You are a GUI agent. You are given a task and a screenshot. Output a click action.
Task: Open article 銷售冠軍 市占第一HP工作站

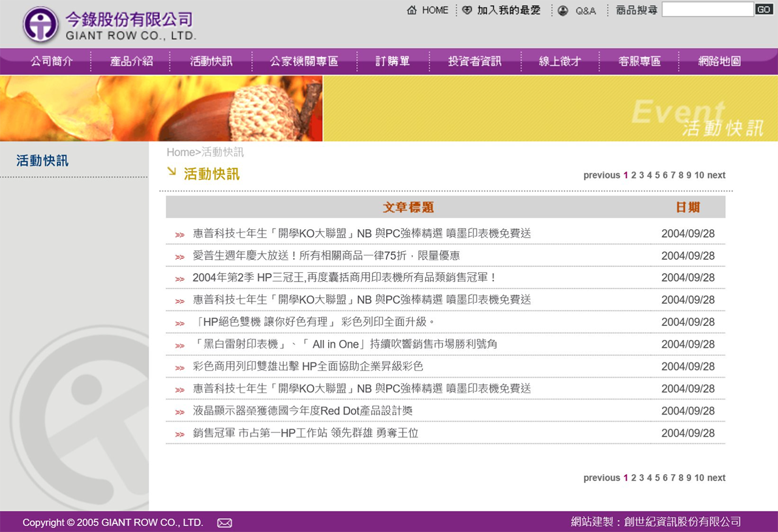306,434
